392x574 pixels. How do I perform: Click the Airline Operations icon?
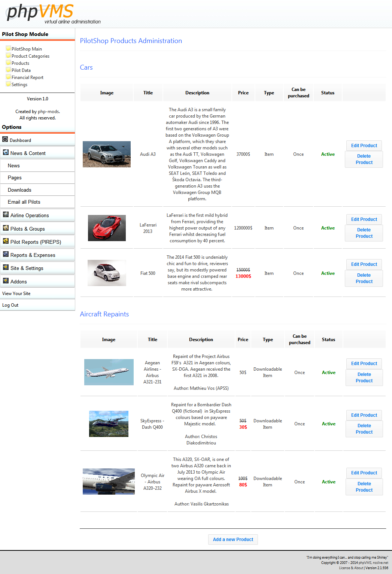(x=6, y=215)
